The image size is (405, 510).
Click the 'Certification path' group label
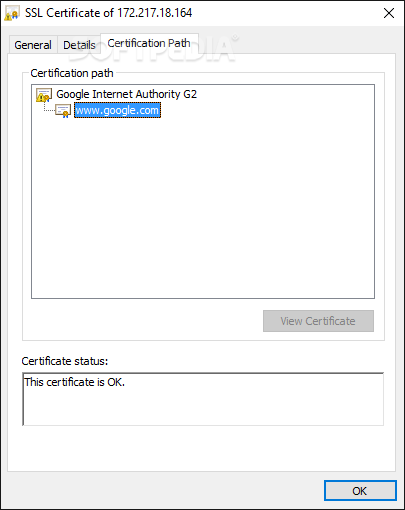click(x=72, y=73)
